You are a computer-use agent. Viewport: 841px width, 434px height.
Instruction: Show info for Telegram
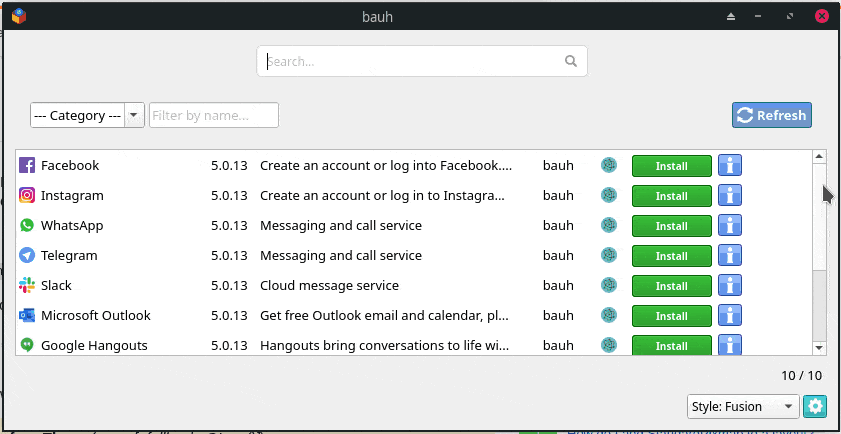click(x=730, y=256)
